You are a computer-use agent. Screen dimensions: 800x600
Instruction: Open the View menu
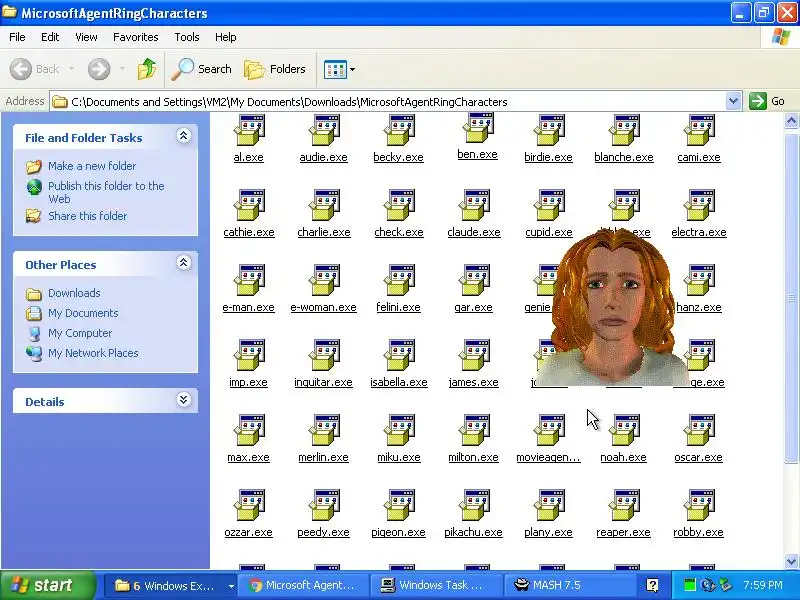[86, 37]
